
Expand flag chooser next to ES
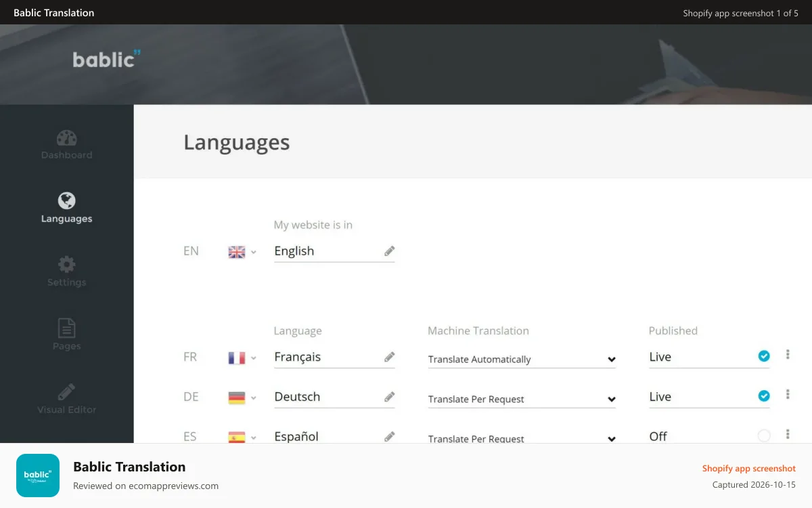point(254,438)
